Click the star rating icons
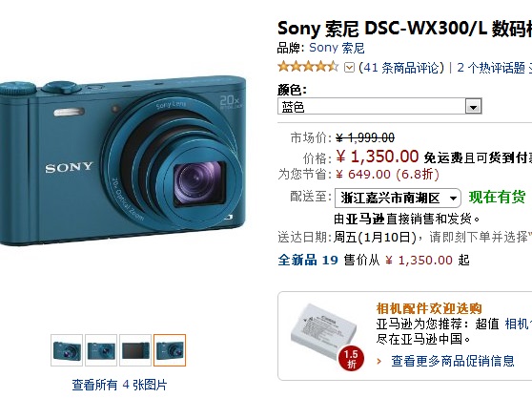Image resolution: width=532 pixels, height=398 pixels. (x=308, y=67)
